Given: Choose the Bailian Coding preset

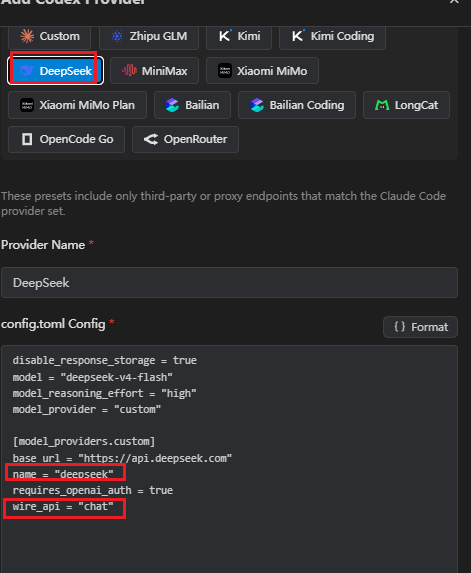Looking at the screenshot, I should (297, 105).
